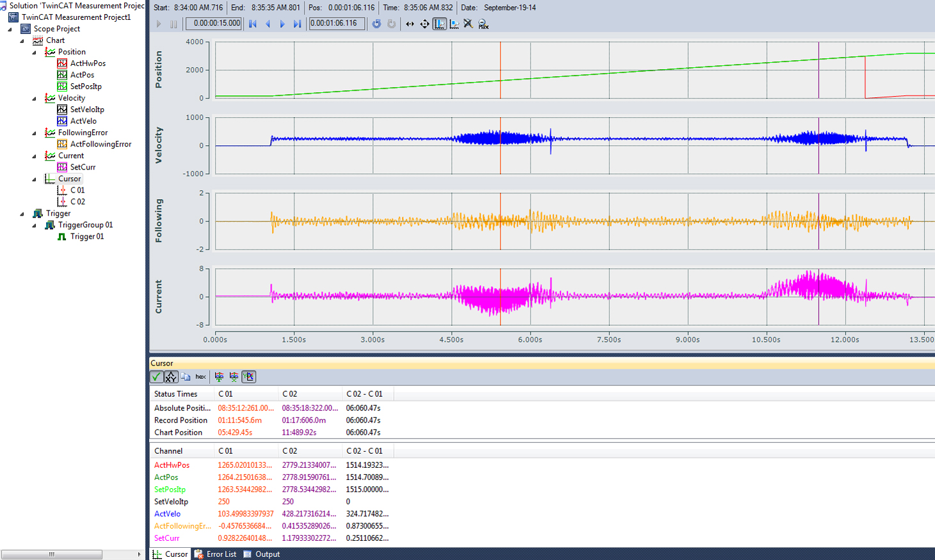
Task: Click the ActVelo channel icon in the tree
Action: (62, 121)
